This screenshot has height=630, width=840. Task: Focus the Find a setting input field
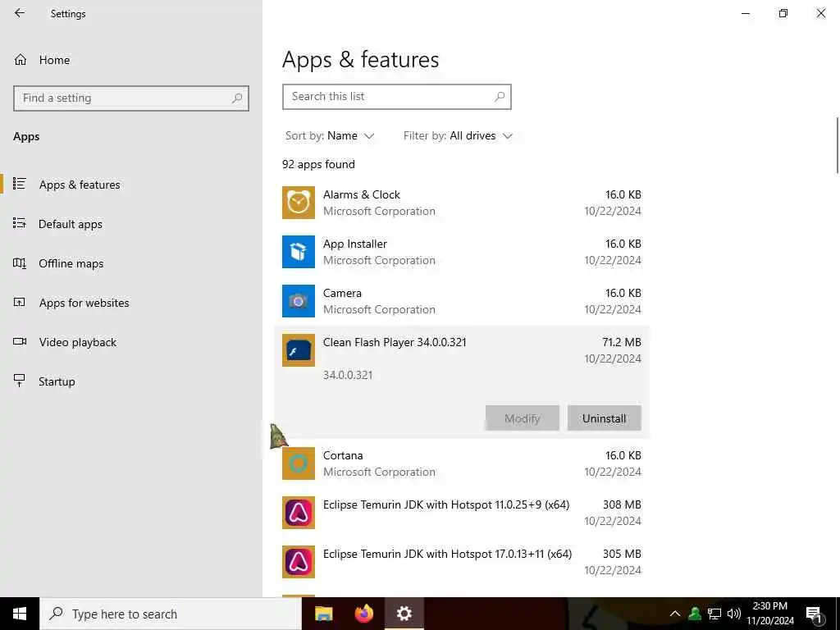point(131,98)
